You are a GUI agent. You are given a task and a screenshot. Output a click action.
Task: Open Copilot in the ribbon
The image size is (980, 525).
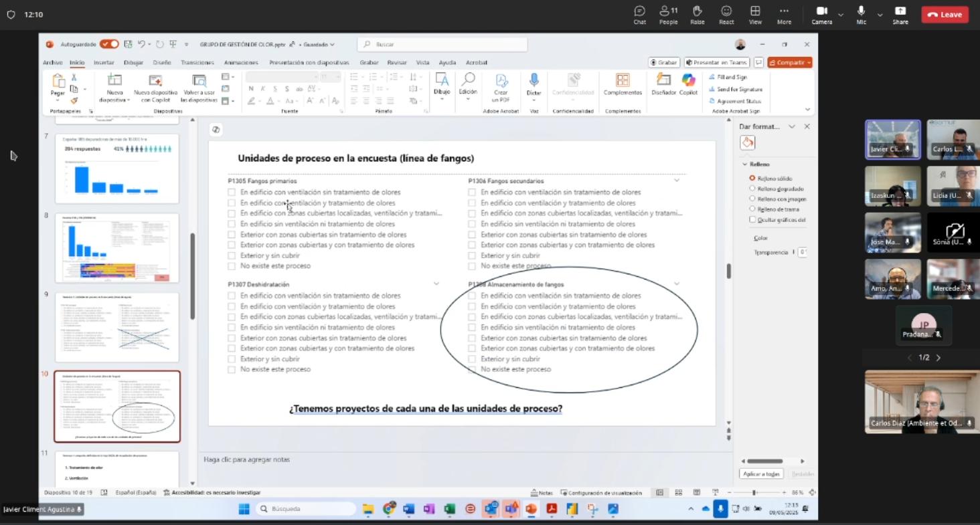(x=688, y=85)
